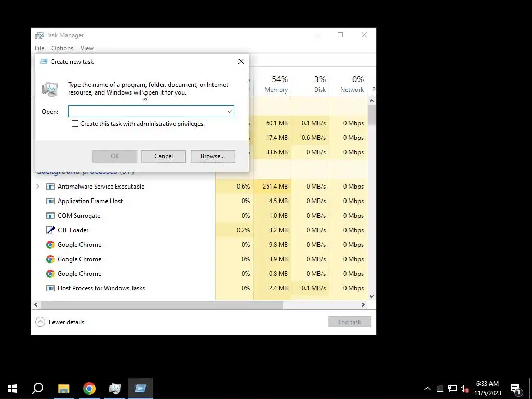532x399 pixels.
Task: Click the vertical scrollbar thumb
Action: click(371, 115)
